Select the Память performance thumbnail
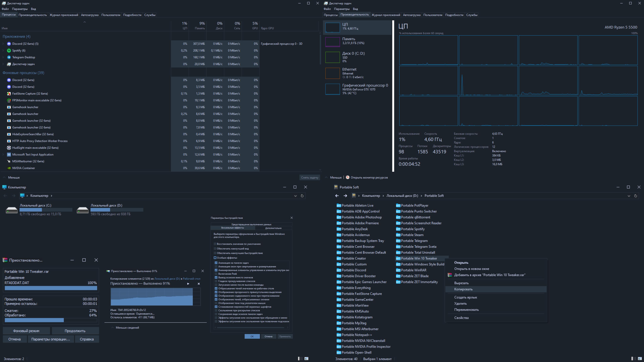The width and height of the screenshot is (644, 362). coord(333,42)
